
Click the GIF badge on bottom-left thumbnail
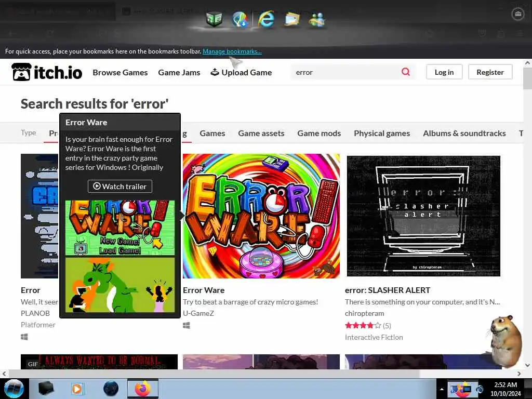(33, 364)
